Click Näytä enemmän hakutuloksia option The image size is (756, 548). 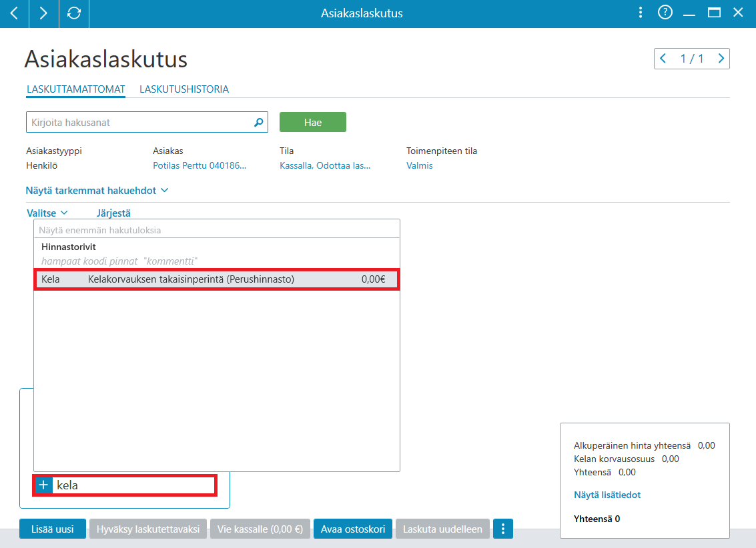[x=216, y=230]
